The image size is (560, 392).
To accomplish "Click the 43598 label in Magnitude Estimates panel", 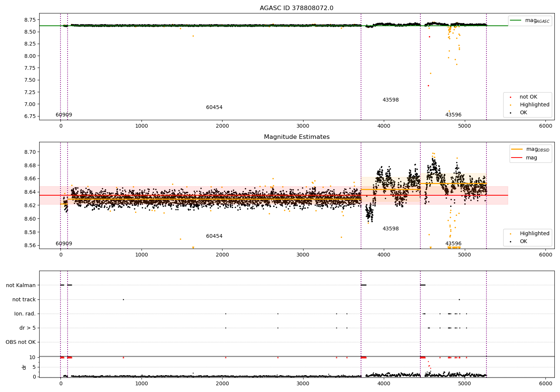I will tap(391, 229).
